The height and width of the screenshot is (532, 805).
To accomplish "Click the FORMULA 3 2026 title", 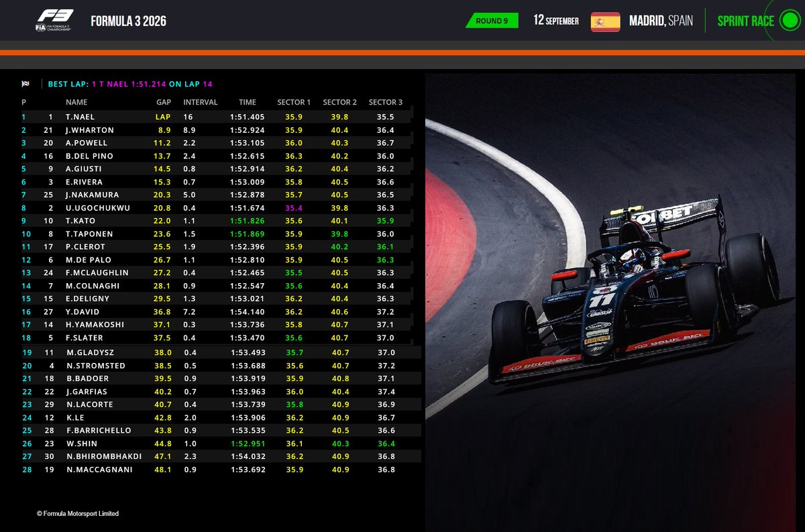I will coord(129,21).
